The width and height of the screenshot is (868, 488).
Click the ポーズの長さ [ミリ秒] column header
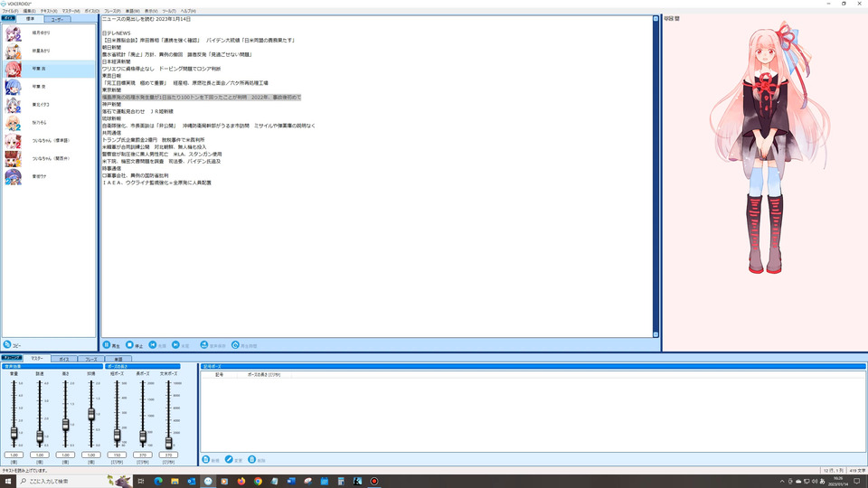(263, 374)
